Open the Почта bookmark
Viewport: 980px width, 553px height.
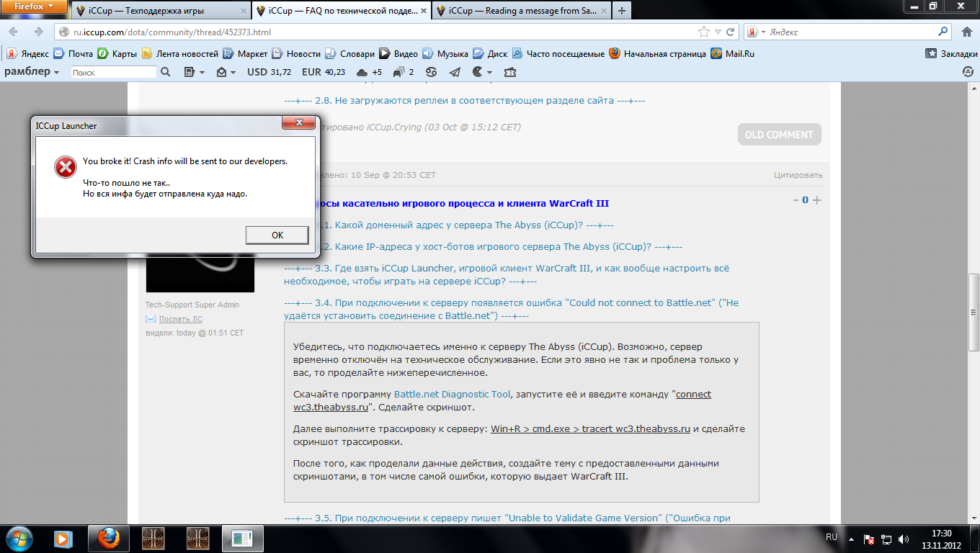[x=73, y=53]
